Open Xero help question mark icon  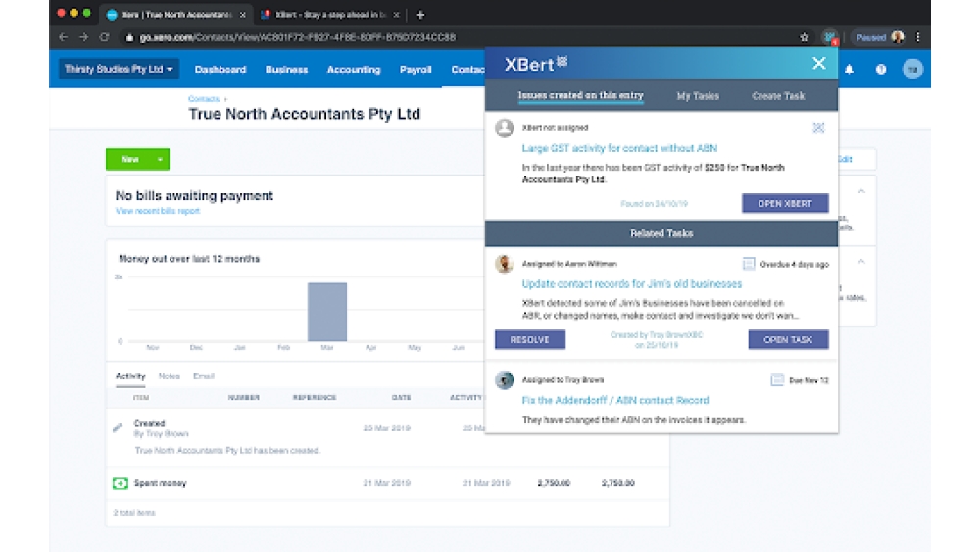[881, 69]
